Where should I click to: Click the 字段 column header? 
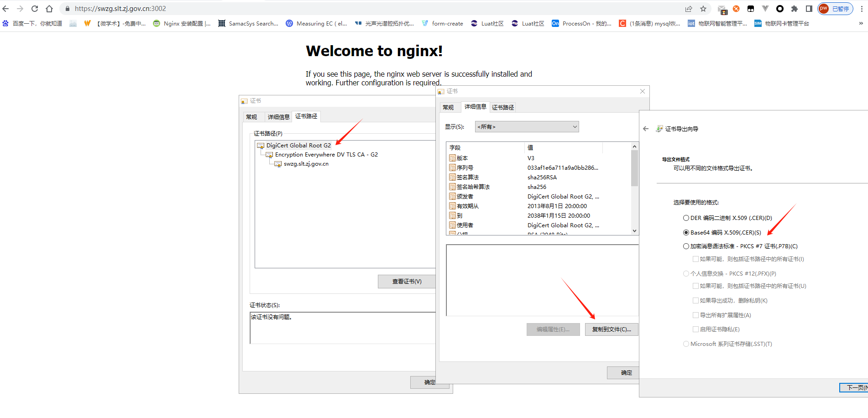point(486,148)
